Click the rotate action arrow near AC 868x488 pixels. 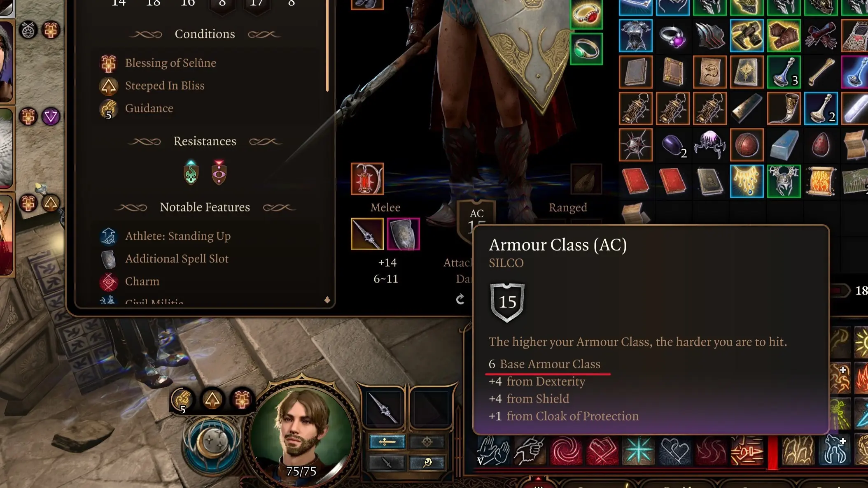click(460, 299)
